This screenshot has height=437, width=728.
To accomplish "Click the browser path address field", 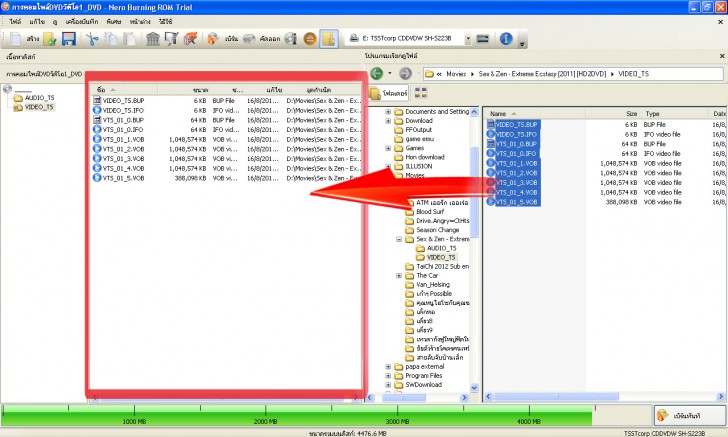I will click(573, 74).
